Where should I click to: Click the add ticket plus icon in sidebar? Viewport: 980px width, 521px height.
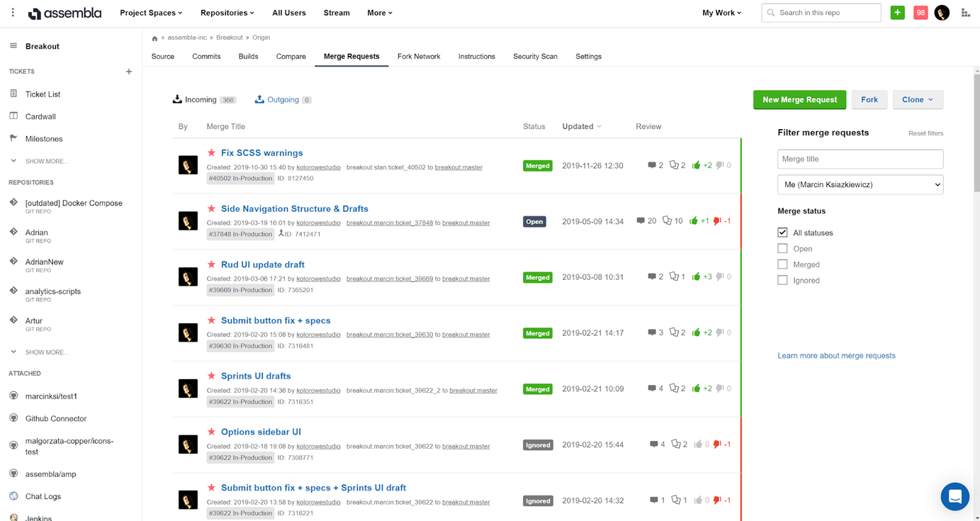point(128,71)
